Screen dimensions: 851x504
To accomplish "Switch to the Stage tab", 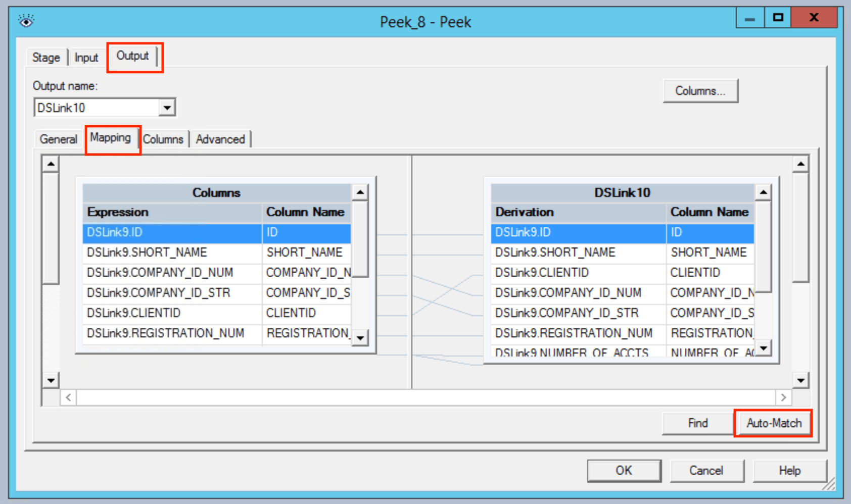I will coord(45,57).
